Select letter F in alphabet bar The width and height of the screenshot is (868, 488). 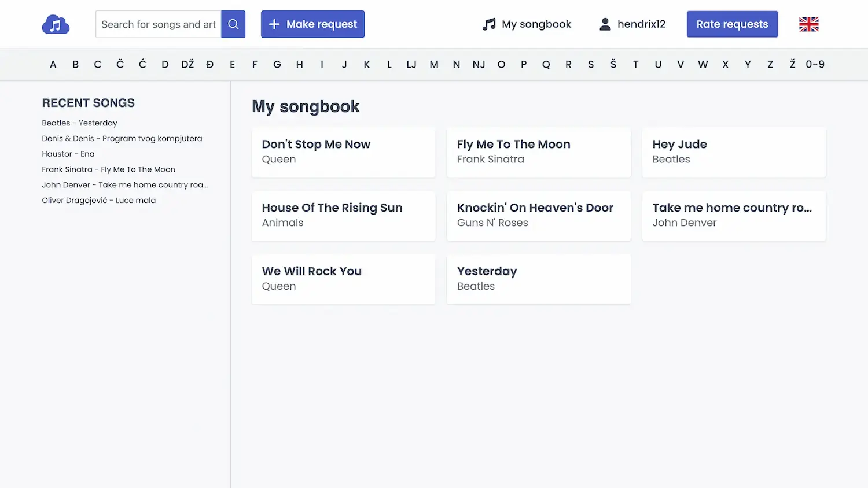[255, 65]
